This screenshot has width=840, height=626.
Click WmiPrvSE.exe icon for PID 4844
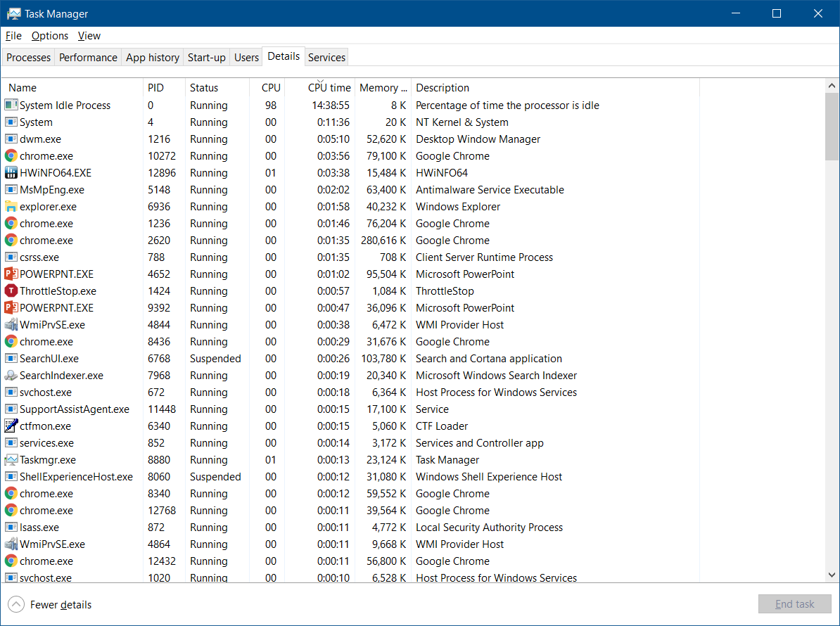pyautogui.click(x=11, y=324)
